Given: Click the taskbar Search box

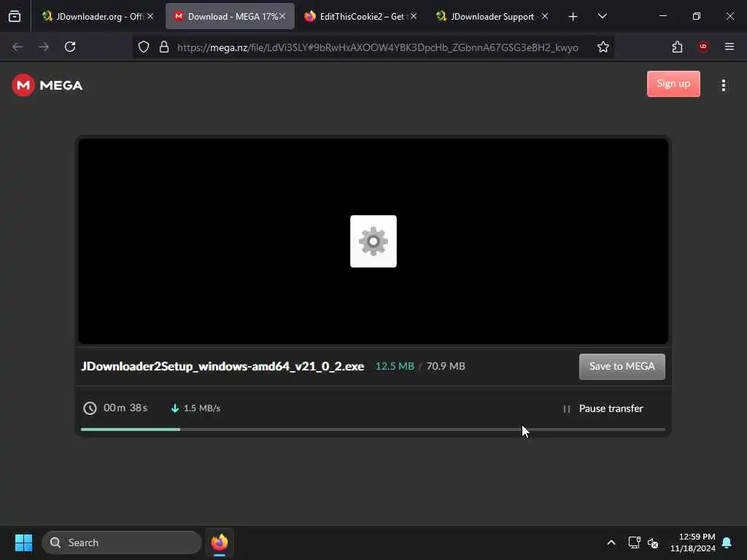Looking at the screenshot, I should [x=122, y=542].
